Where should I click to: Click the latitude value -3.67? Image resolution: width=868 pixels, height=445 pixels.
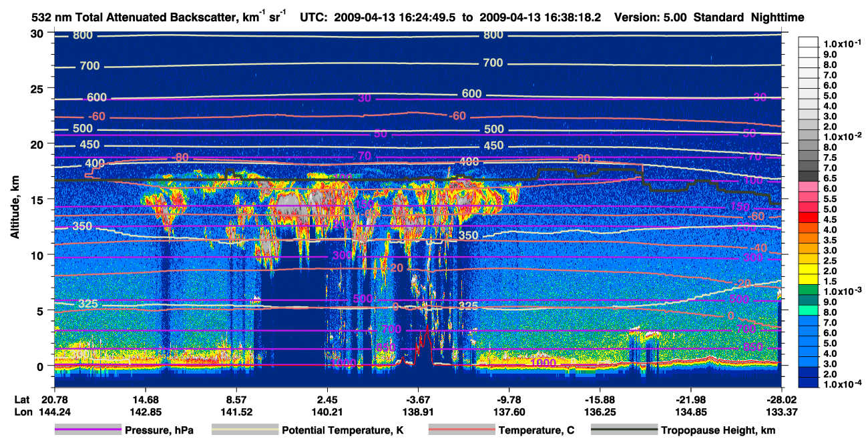click(418, 399)
